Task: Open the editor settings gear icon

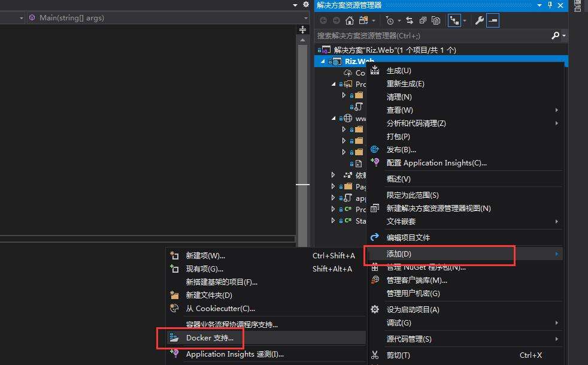Action: pyautogui.click(x=305, y=5)
